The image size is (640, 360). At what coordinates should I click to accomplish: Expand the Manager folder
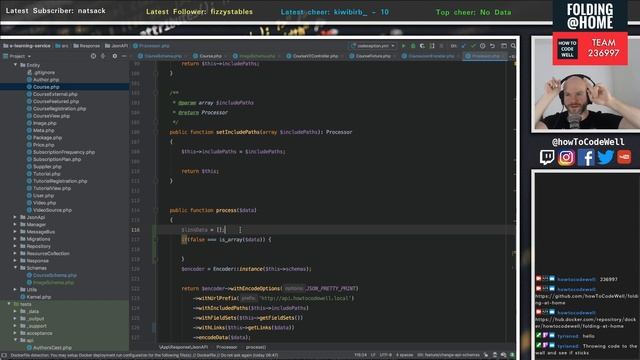[16, 224]
